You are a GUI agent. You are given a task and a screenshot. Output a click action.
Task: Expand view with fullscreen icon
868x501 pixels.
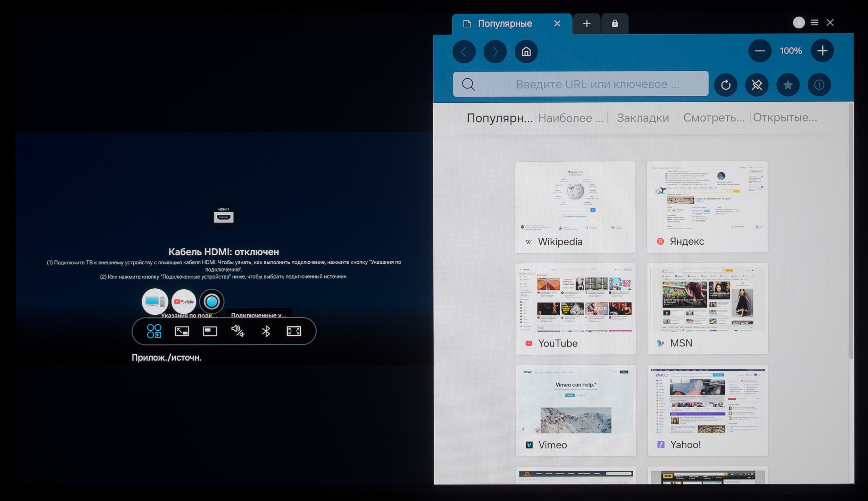(x=294, y=331)
